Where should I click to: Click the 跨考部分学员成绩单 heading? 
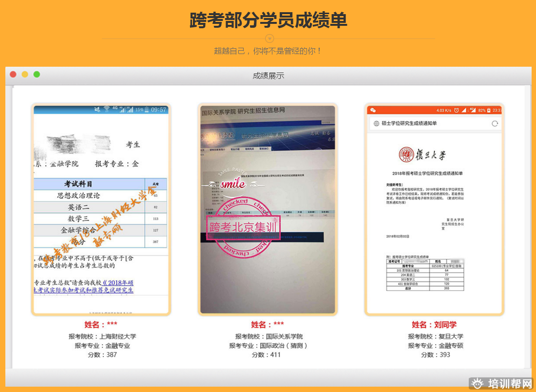(x=268, y=20)
